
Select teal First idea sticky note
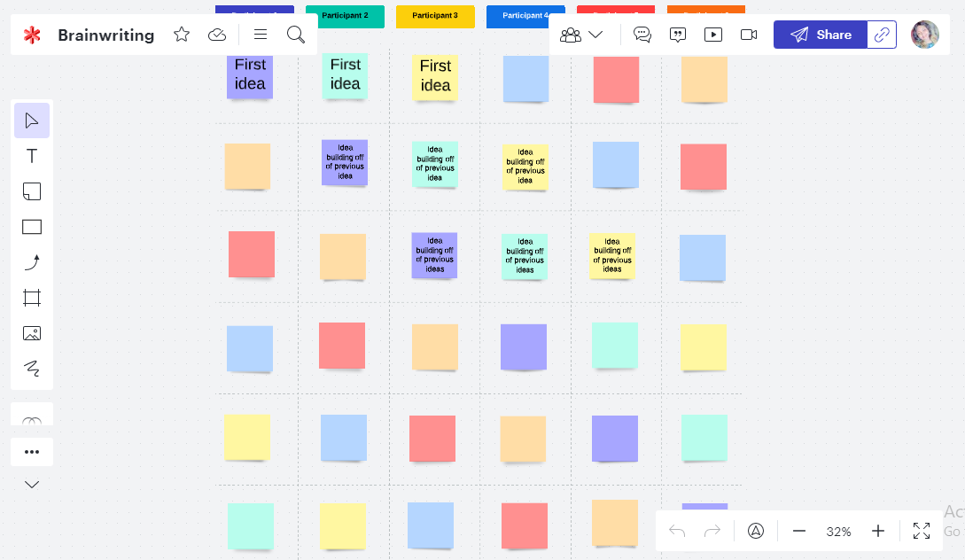(x=346, y=75)
